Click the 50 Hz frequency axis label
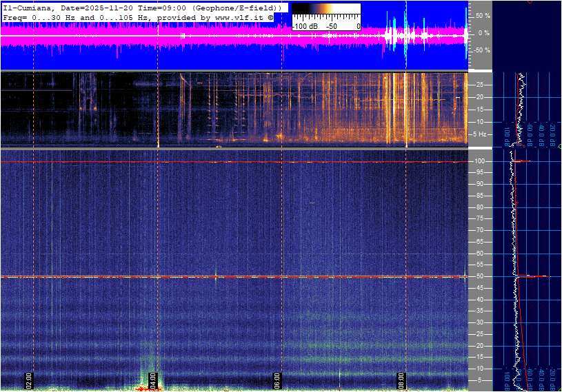Screen dimensions: 562x392 [481, 276]
